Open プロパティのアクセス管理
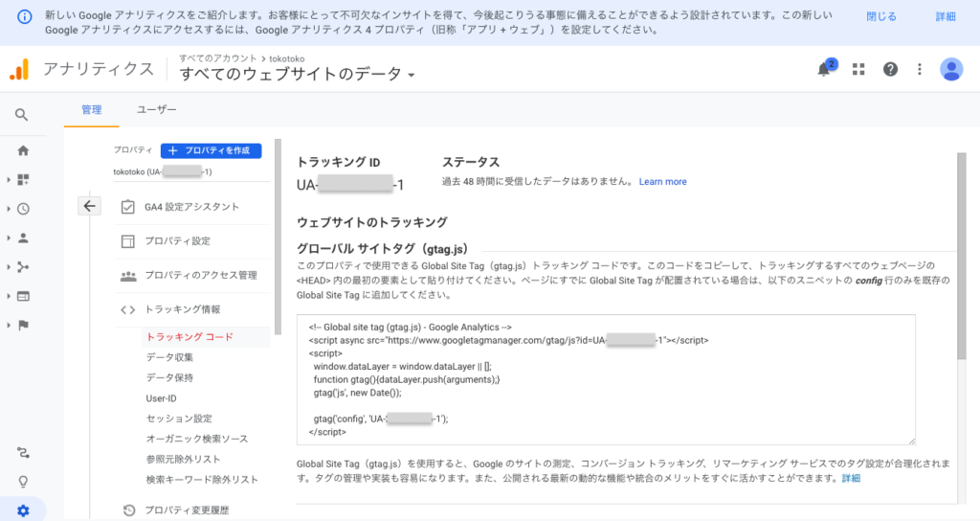 201,276
